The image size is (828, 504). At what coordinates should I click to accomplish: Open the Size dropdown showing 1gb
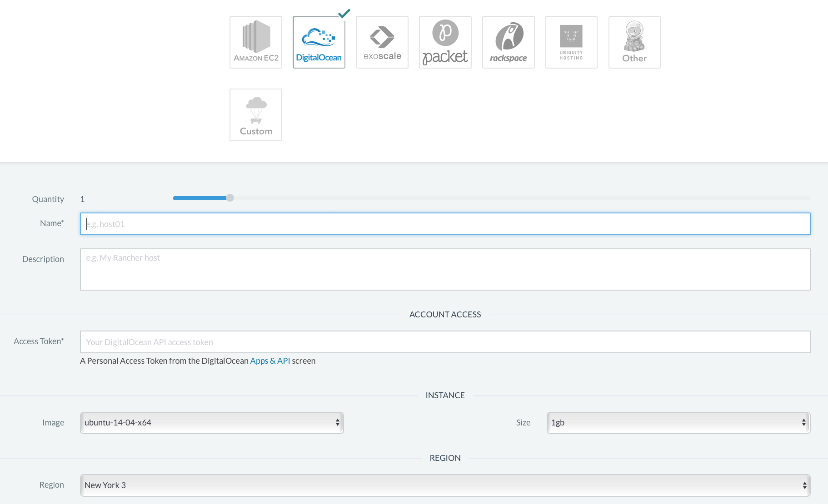point(678,422)
